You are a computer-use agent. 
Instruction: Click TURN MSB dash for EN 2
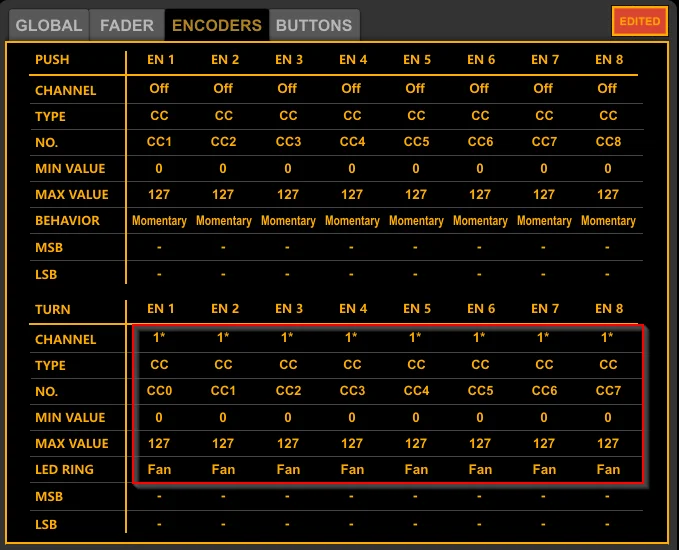[223, 496]
